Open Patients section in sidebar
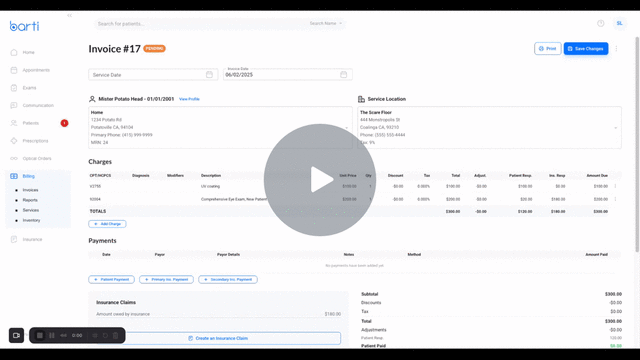This screenshot has height=360, width=640. 31,123
